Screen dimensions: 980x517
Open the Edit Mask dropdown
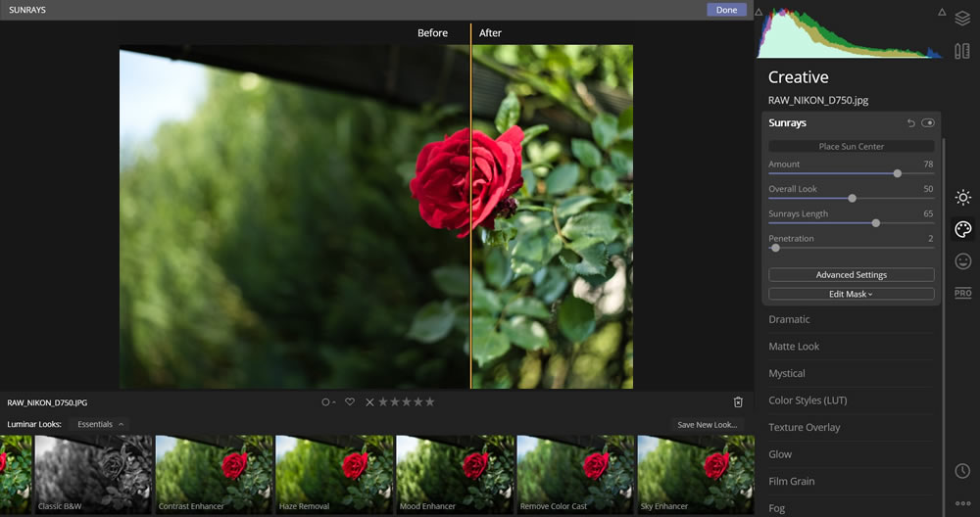[x=852, y=294]
